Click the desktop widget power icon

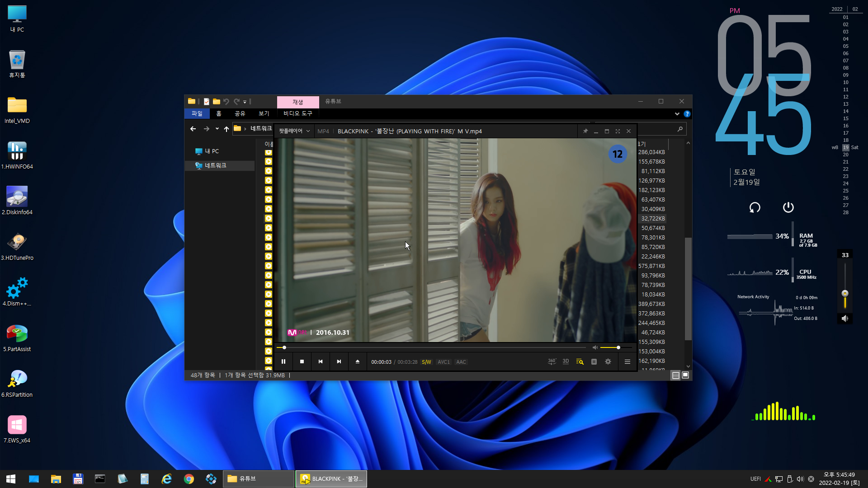click(788, 207)
